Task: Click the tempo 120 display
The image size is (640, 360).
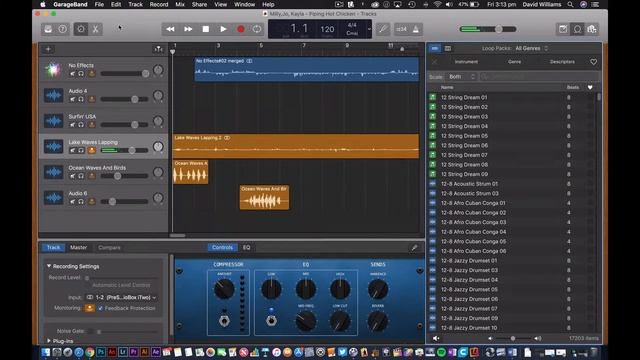Action: (327, 29)
